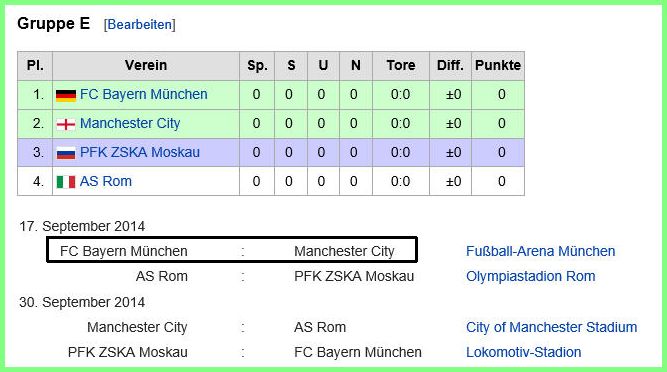Select the highlighted Bayern vs Manchester City match
The height and width of the screenshot is (372, 667).
[x=232, y=250]
